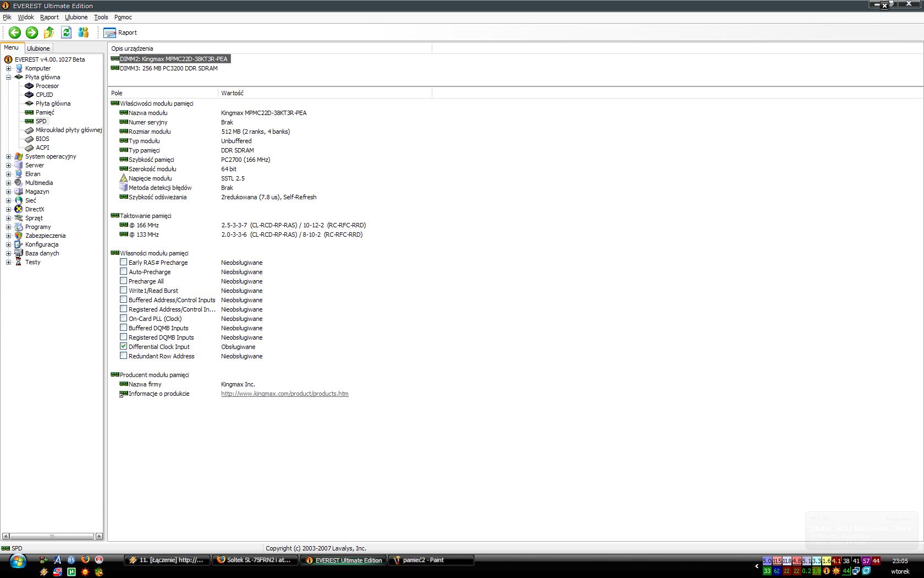The width and height of the screenshot is (924, 578).
Task: Click the Zabezpieczenia shield icon
Action: (x=19, y=236)
